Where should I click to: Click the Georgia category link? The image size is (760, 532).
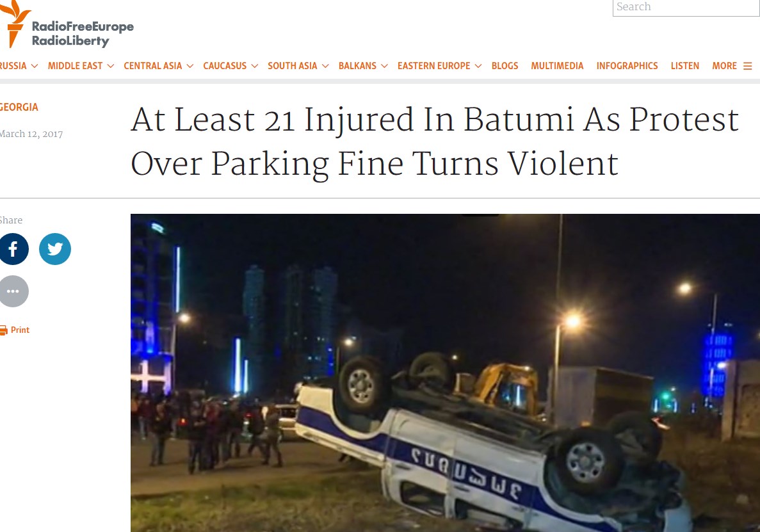click(x=19, y=107)
